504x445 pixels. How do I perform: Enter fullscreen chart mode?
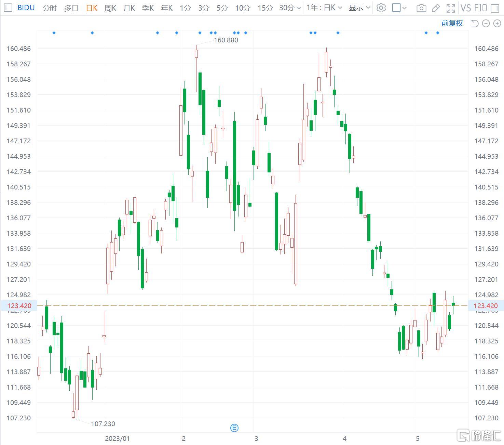point(451,8)
